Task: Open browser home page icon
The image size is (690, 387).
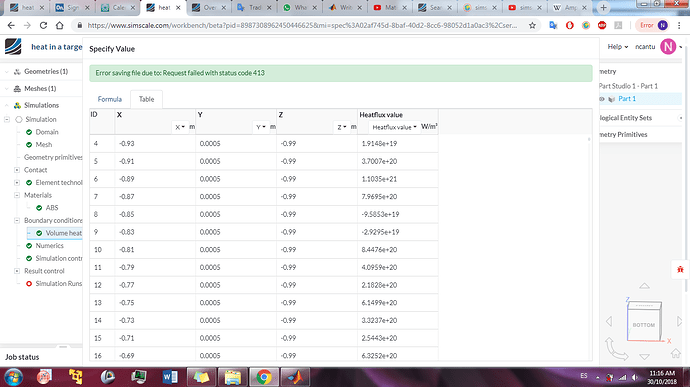Action: (59, 26)
